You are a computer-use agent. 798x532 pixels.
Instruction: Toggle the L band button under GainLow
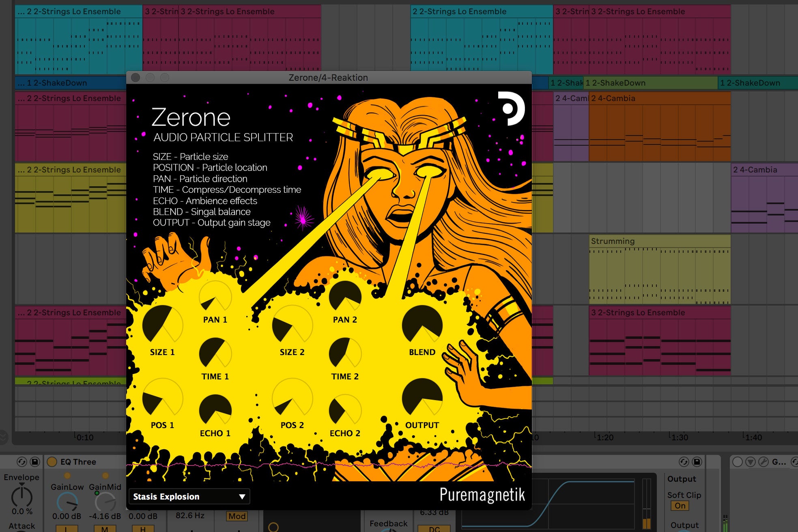click(x=66, y=529)
